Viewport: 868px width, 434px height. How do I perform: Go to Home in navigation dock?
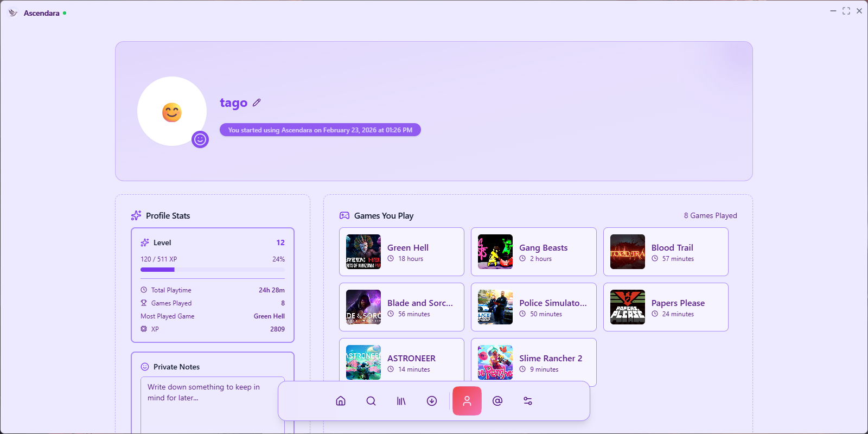tap(341, 401)
